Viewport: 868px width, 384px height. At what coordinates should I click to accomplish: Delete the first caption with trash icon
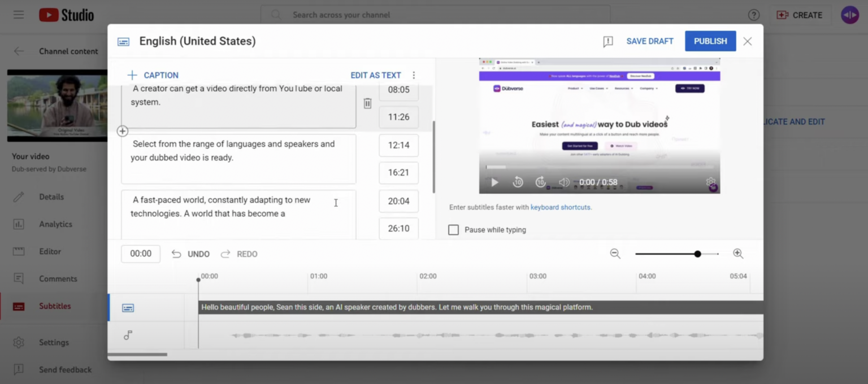[x=367, y=103]
